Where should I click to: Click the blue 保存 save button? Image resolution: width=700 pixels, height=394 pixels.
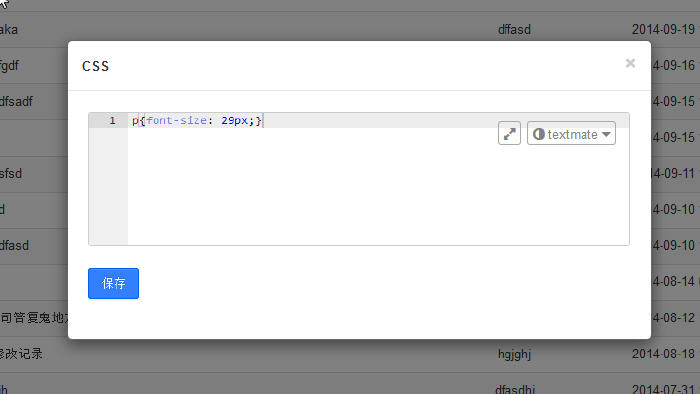(113, 283)
